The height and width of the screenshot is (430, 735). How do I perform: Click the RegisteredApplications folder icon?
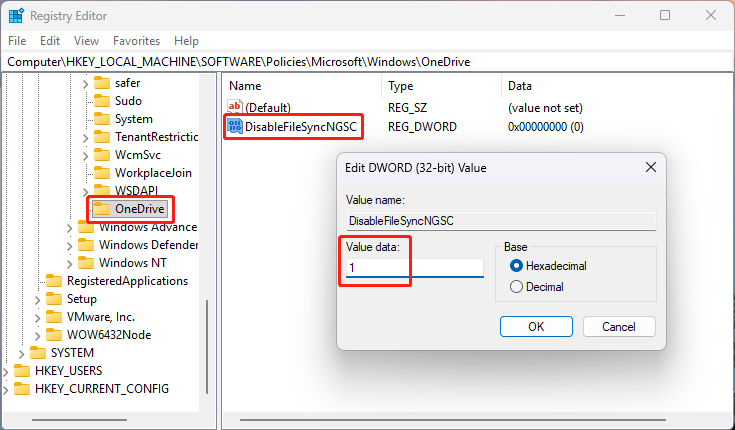coord(54,281)
